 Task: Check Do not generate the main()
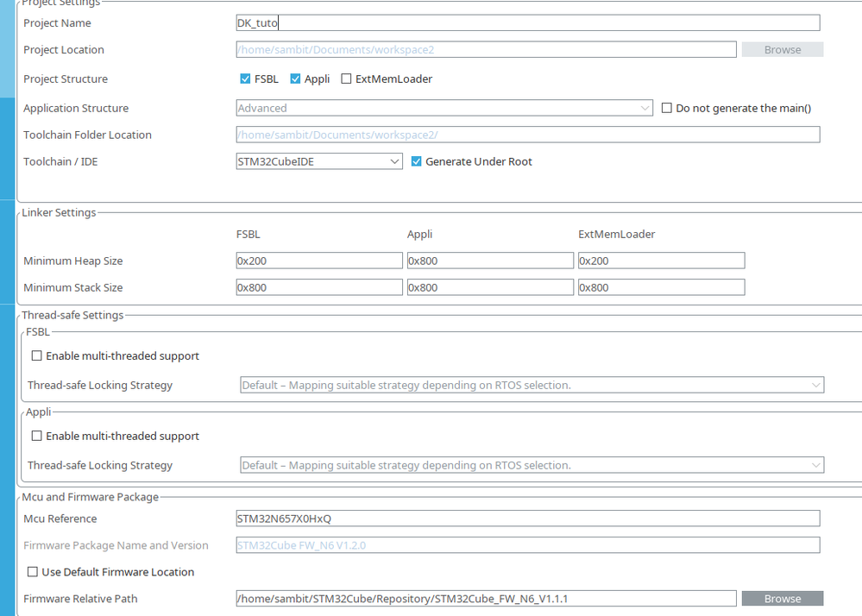(x=667, y=109)
